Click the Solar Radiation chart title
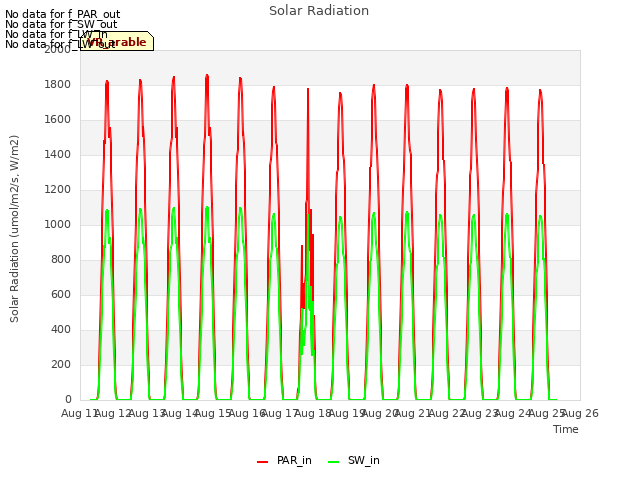This screenshot has height=480, width=640. tap(319, 11)
